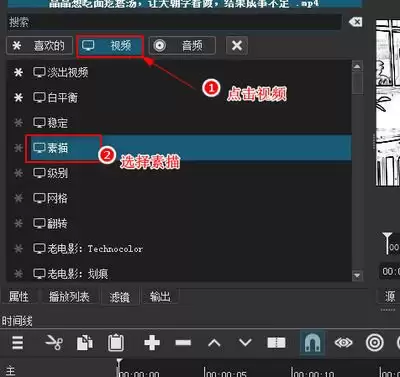Click the clipboard paste icon
Viewport: 400px width, 377px height.
point(116,342)
